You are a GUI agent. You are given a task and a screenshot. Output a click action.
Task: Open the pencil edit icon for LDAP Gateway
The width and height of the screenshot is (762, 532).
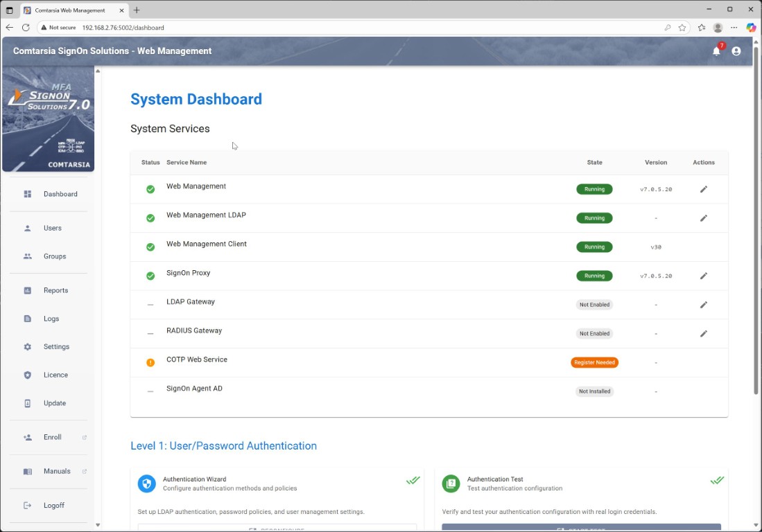[x=703, y=304]
